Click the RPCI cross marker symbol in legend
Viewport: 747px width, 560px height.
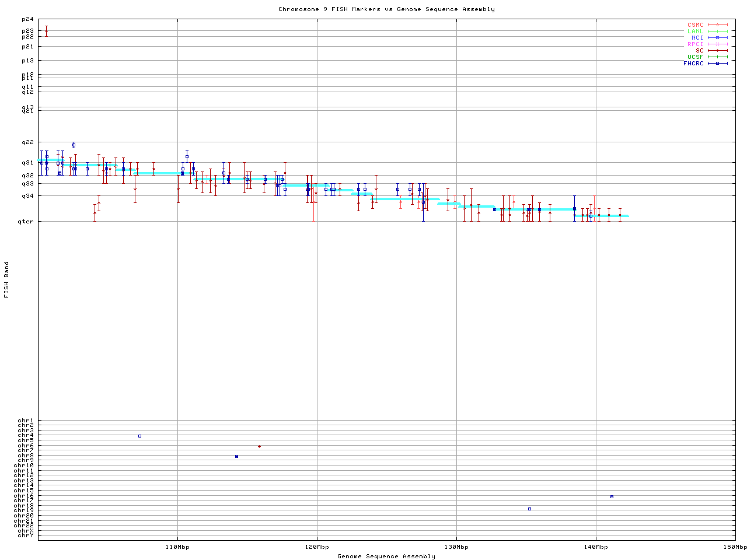coord(717,44)
